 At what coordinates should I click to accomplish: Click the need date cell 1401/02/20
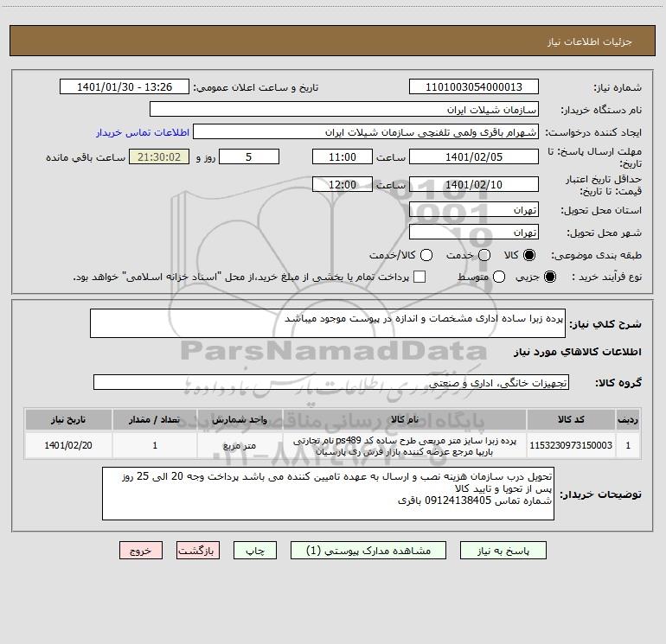pos(68,445)
